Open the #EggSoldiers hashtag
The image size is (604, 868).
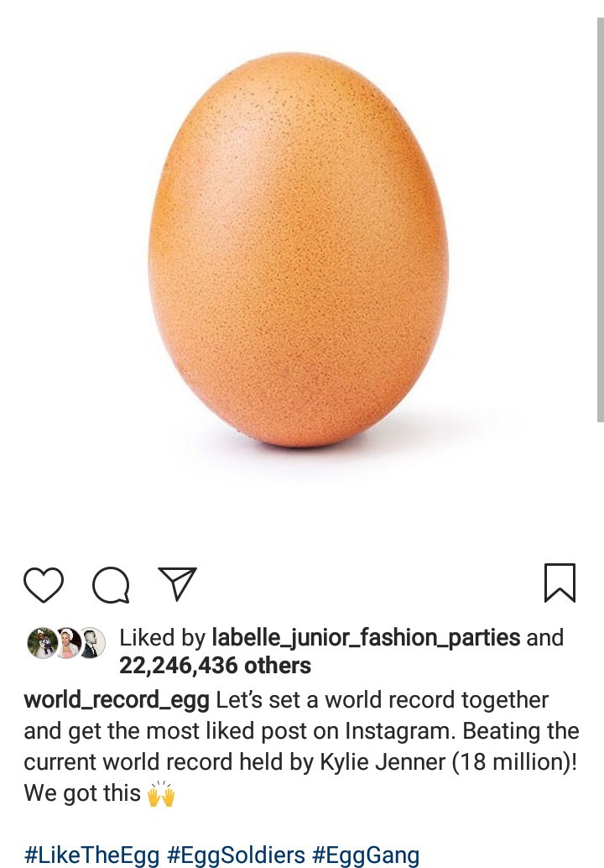(236, 855)
